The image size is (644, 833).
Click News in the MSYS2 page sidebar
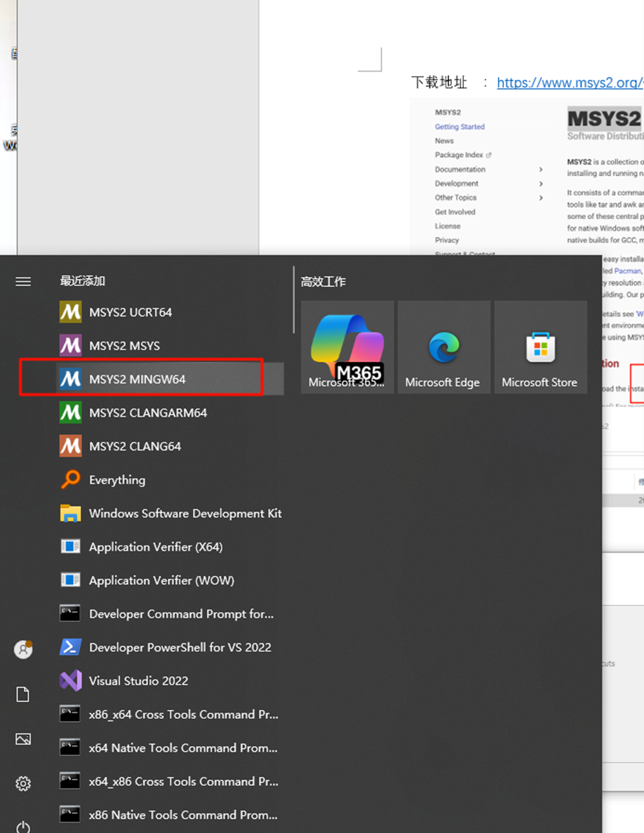[444, 141]
